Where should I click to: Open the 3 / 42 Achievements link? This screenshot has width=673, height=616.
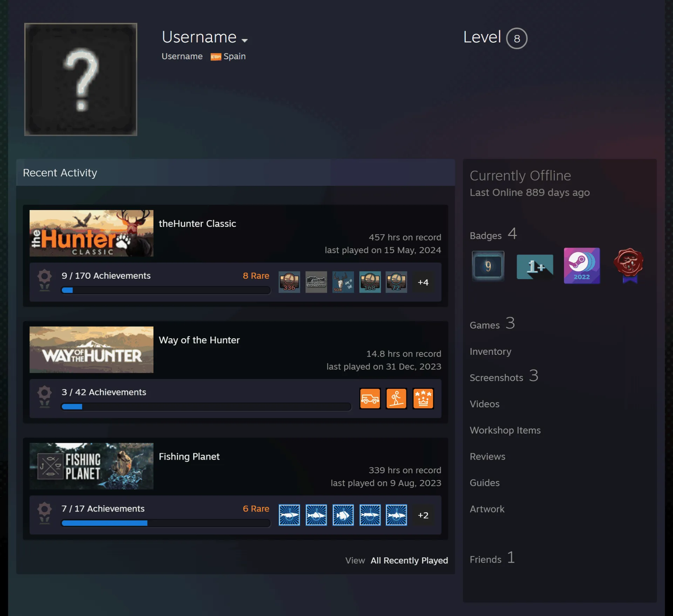(x=104, y=392)
